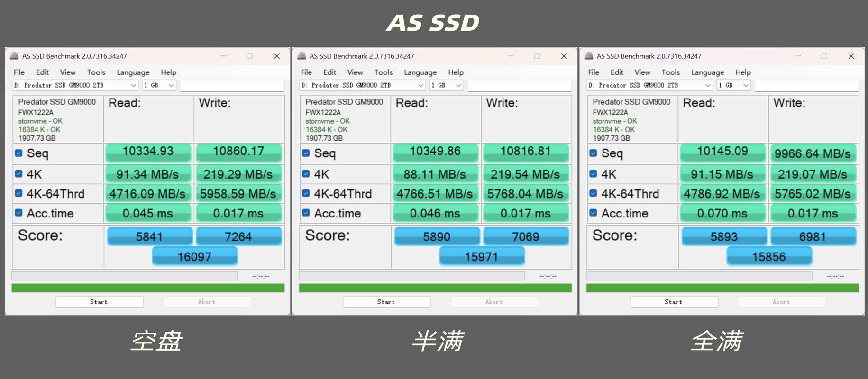The image size is (868, 379).
Task: Open the drive selector dropdown in 空盘 window
Action: [x=75, y=85]
